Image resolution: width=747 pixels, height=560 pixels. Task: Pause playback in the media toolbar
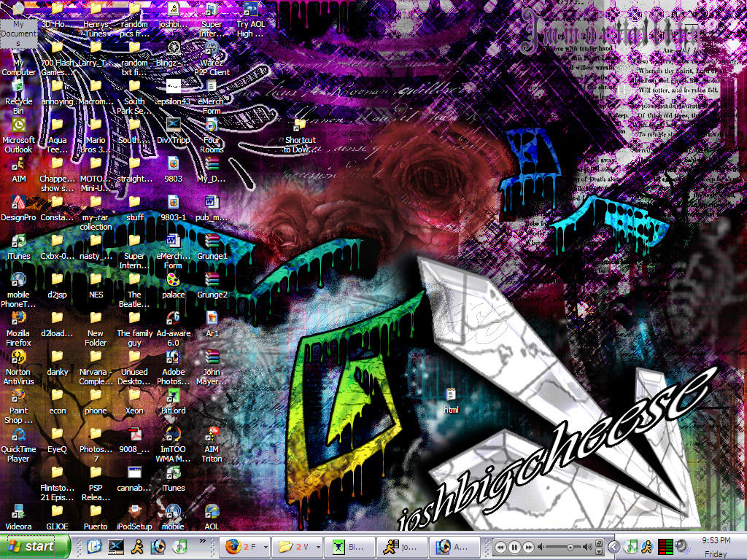coord(514,546)
